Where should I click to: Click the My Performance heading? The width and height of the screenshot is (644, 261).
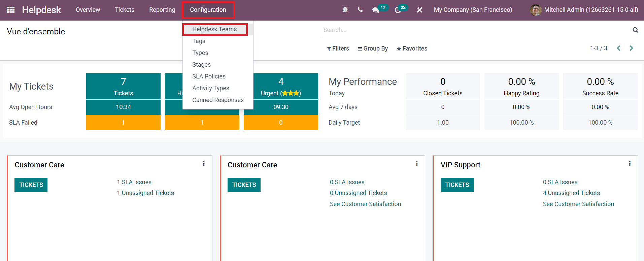(363, 82)
